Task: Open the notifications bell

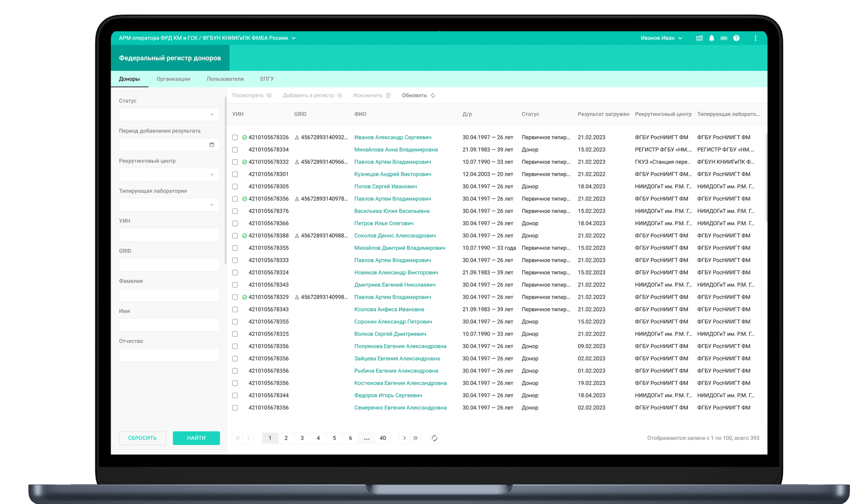Action: pos(711,38)
